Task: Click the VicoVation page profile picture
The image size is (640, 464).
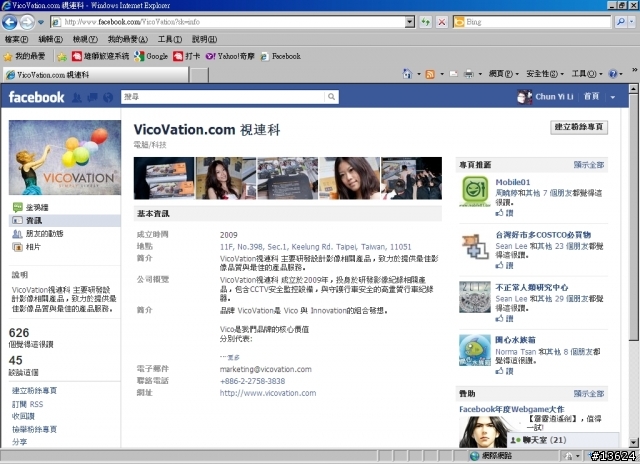Action: pos(65,158)
